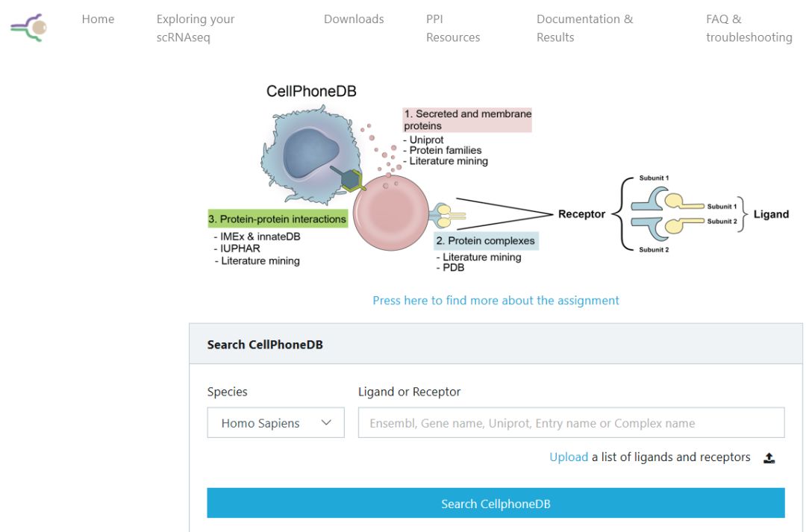The image size is (806, 532).
Task: Expand the Homo Sapiens species dropdown
Action: pyautogui.click(x=275, y=422)
